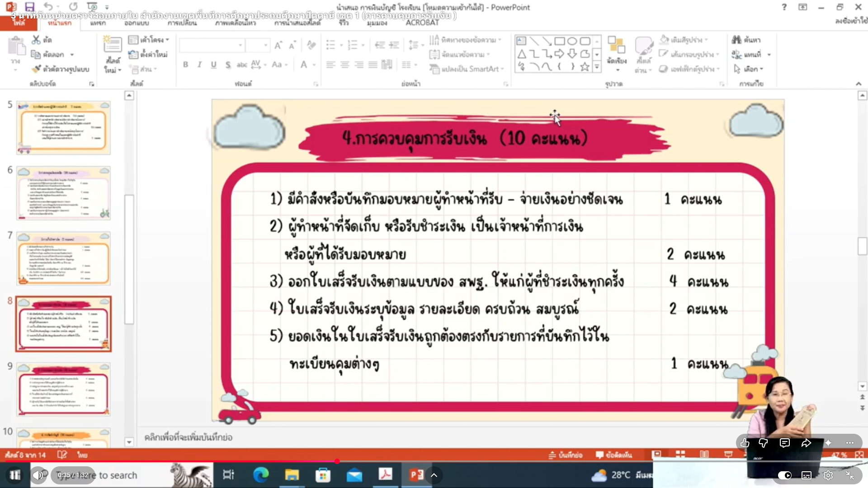868x488 pixels.
Task: Click the text shadow S icon
Action: [228, 65]
